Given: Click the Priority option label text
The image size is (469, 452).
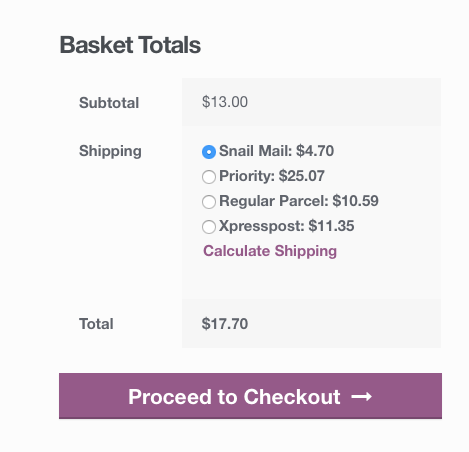Looking at the screenshot, I should pyautogui.click(x=247, y=176).
